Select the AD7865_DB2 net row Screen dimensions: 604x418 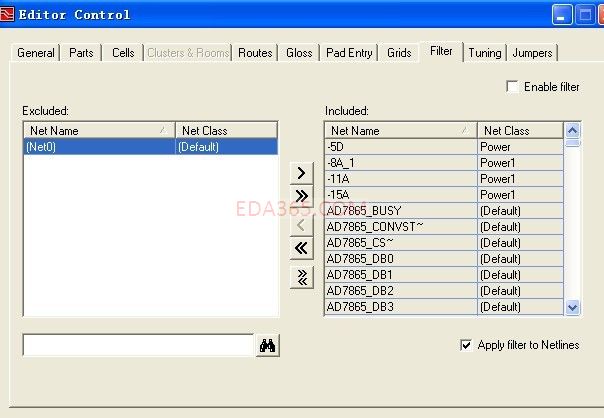point(444,291)
